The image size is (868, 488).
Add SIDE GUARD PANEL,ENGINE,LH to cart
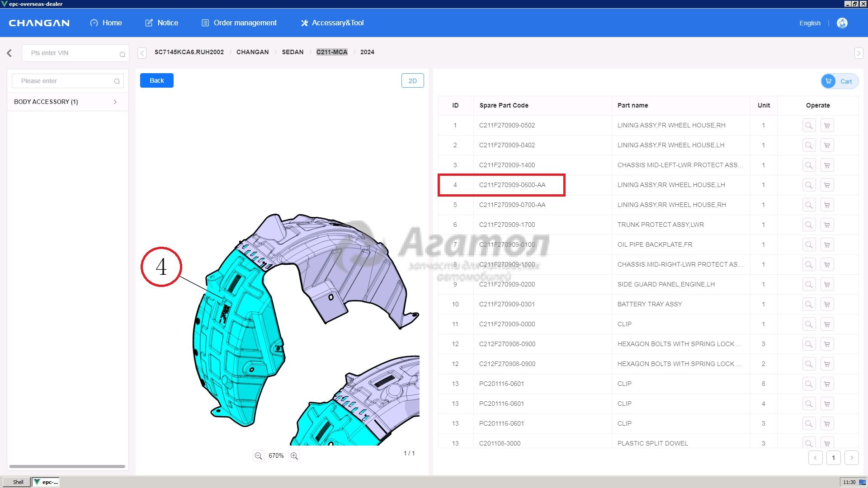point(827,285)
